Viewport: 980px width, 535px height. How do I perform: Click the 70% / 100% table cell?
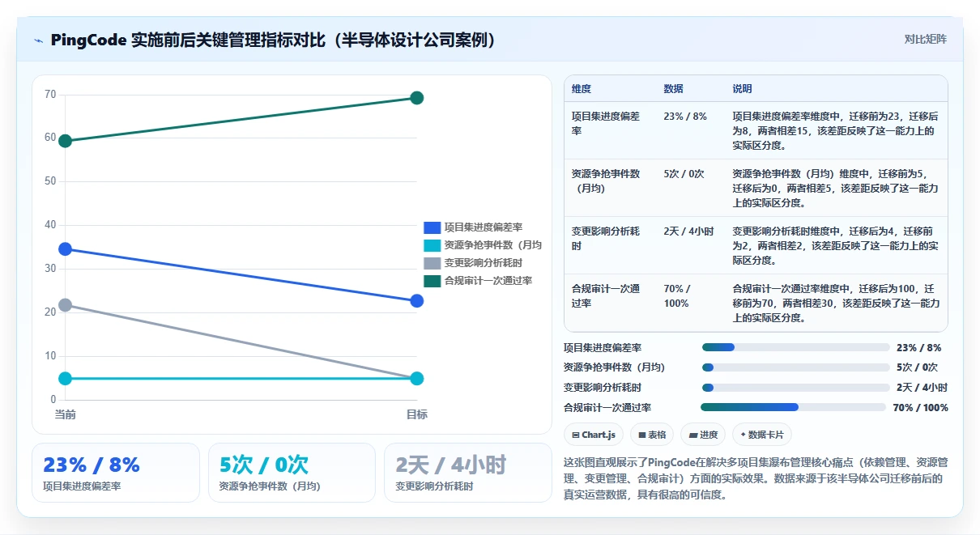pyautogui.click(x=690, y=303)
